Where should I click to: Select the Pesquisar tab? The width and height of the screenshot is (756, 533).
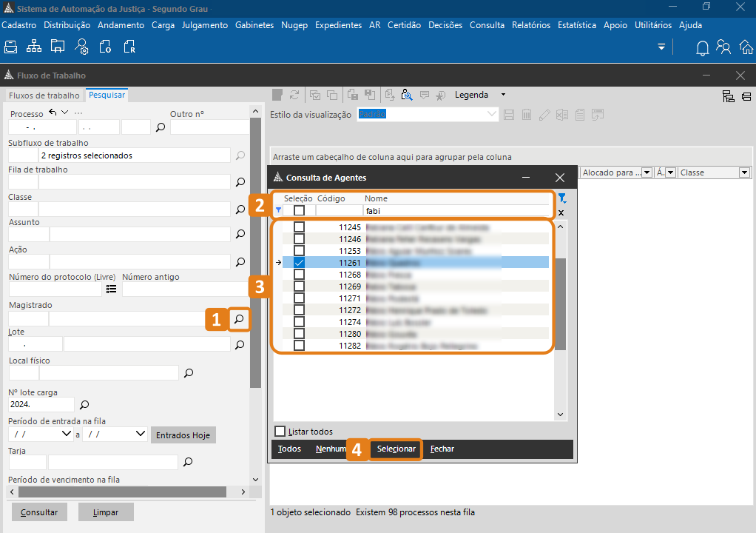tap(107, 95)
